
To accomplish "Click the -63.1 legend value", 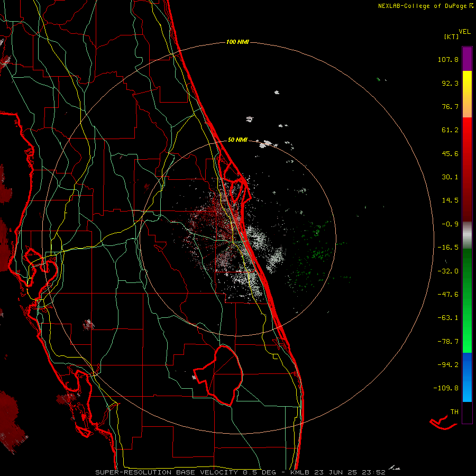I will [x=448, y=318].
